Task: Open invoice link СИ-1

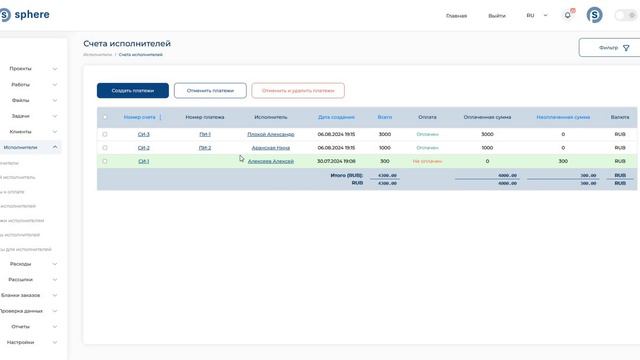Action: tap(144, 161)
